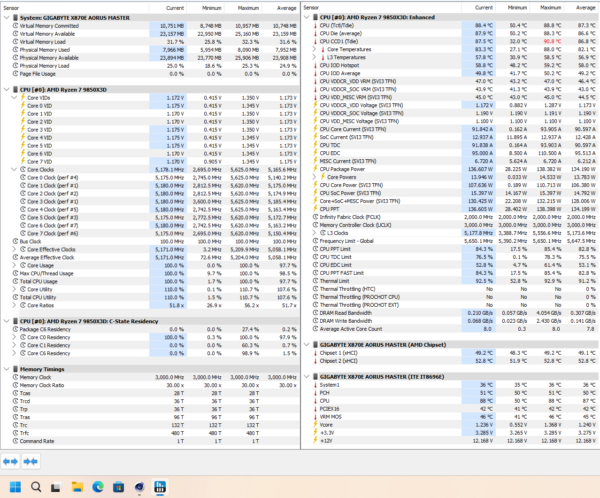Select the Average Effective Clock row
Viewport: 600px width, 498px height.
150,257
